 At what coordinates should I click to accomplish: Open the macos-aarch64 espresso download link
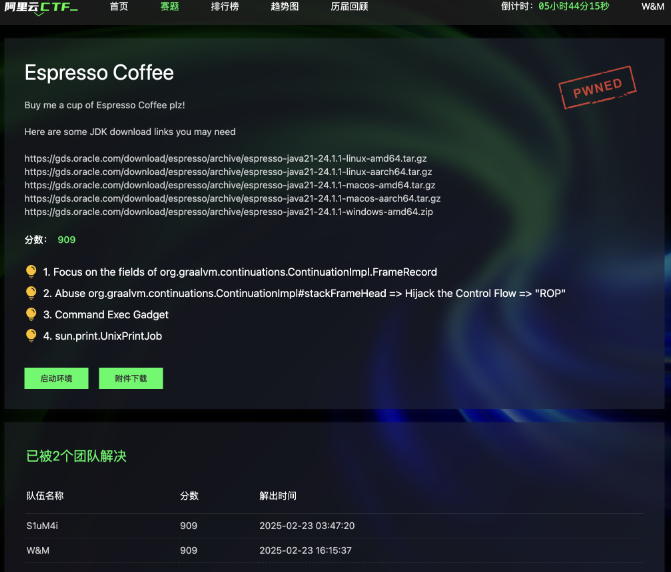point(232,199)
